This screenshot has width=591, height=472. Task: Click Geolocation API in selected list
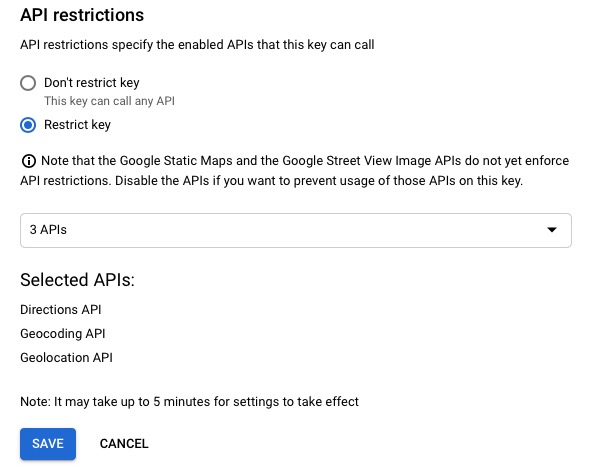click(x=66, y=357)
